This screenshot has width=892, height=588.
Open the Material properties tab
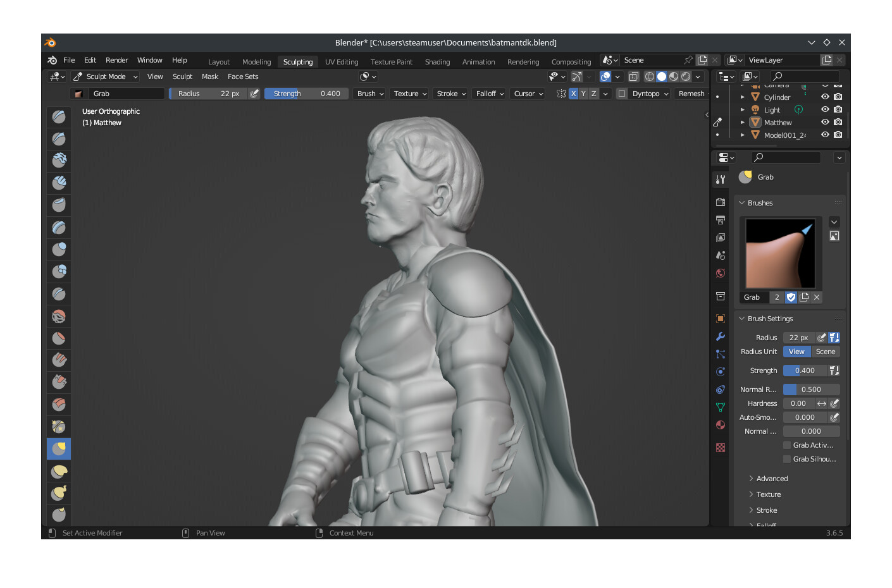(x=721, y=425)
